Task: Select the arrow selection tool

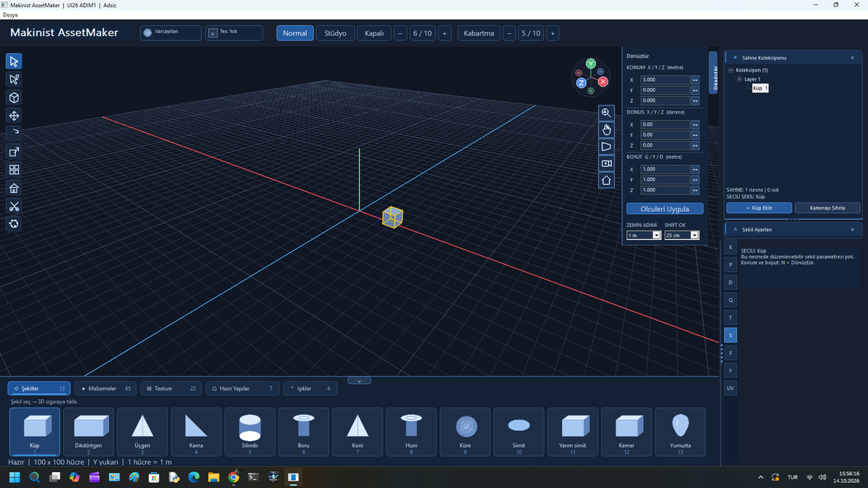Action: [14, 61]
